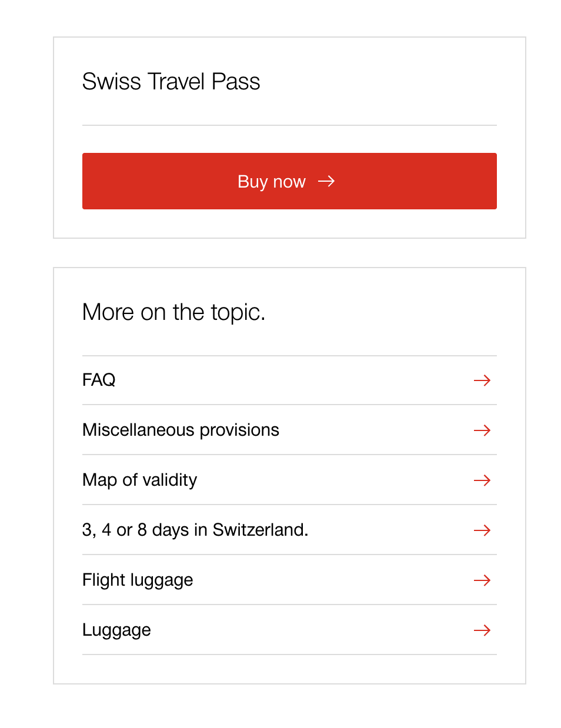Click the red arrow in the FAQ row
561x728 pixels.
tap(482, 380)
